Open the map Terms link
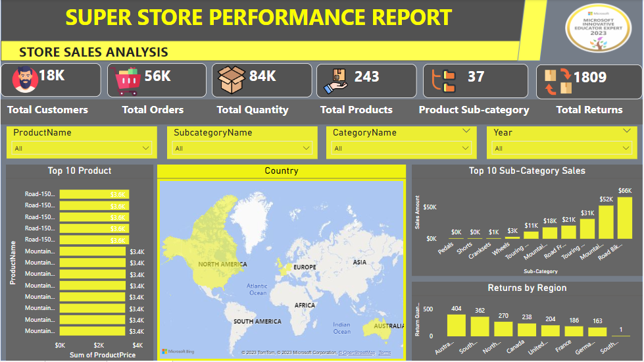The height and width of the screenshot is (362, 644). point(385,353)
